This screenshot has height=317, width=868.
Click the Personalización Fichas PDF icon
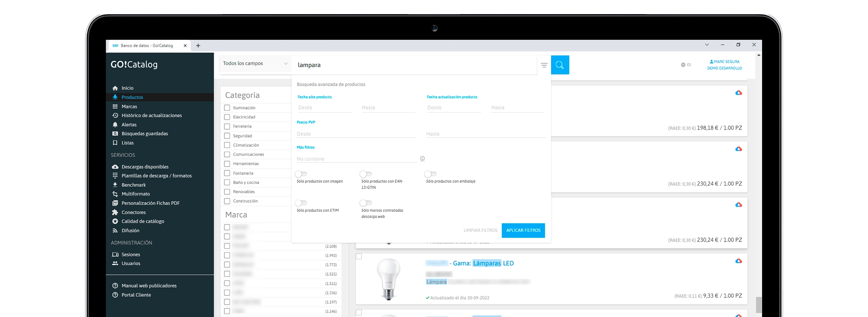(x=115, y=203)
